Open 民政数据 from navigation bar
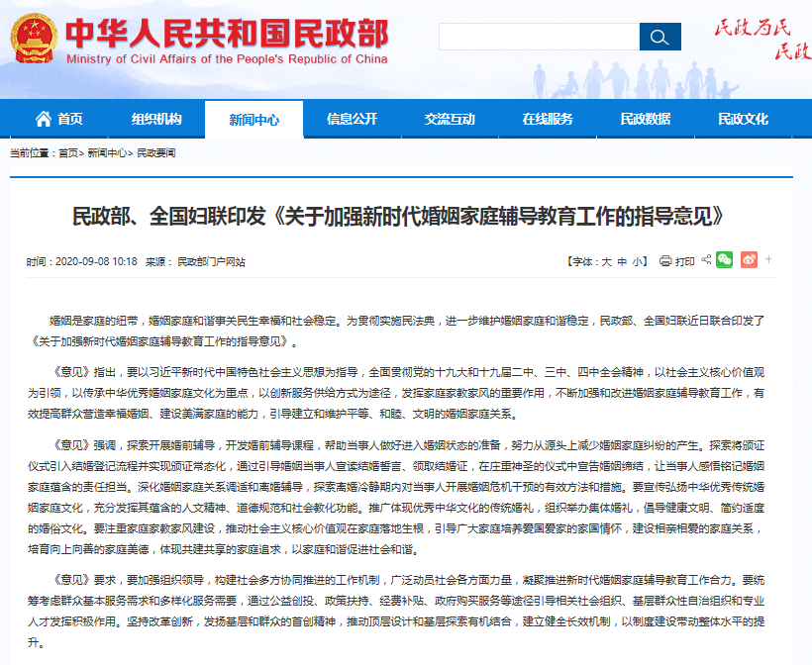This screenshot has width=812, height=665. [x=646, y=120]
